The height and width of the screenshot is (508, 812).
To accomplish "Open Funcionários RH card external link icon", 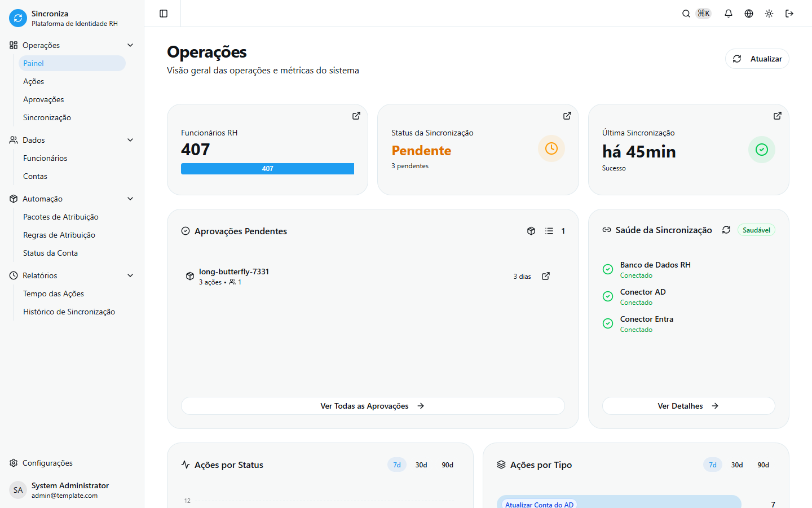I will pos(356,116).
